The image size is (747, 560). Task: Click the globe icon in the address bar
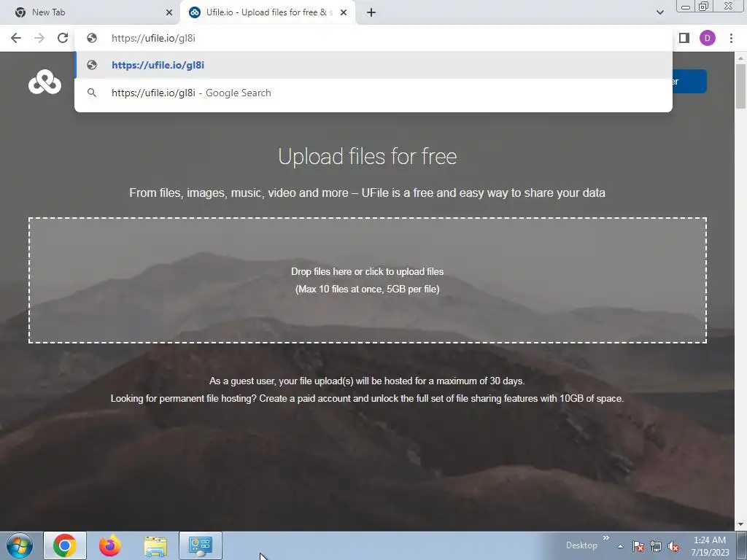[x=92, y=38]
